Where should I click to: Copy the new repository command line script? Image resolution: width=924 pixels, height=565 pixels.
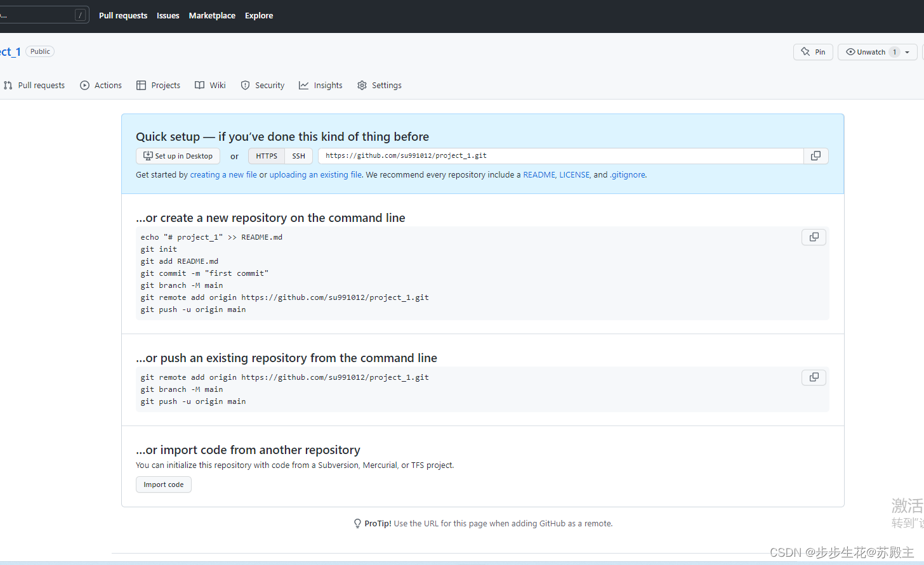[814, 237]
